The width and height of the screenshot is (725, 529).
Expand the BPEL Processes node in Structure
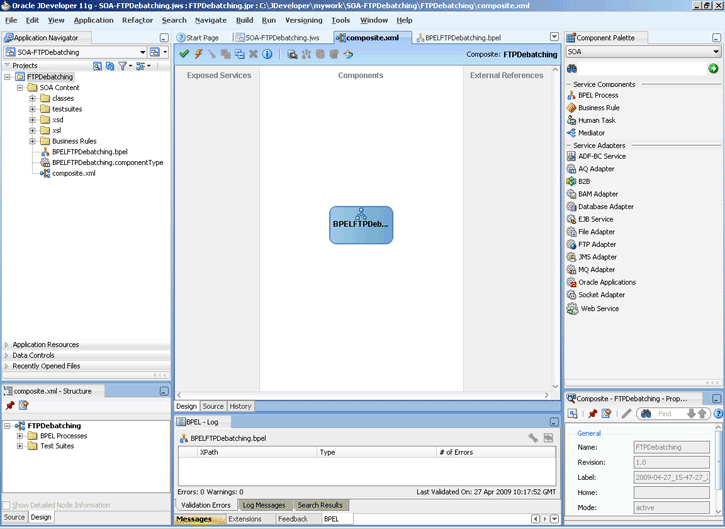pyautogui.click(x=20, y=436)
